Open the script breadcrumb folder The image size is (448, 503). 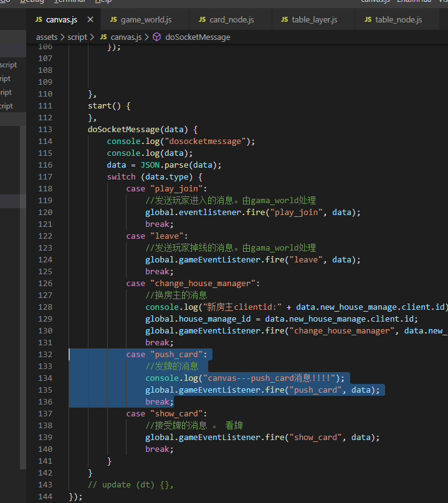(x=77, y=37)
